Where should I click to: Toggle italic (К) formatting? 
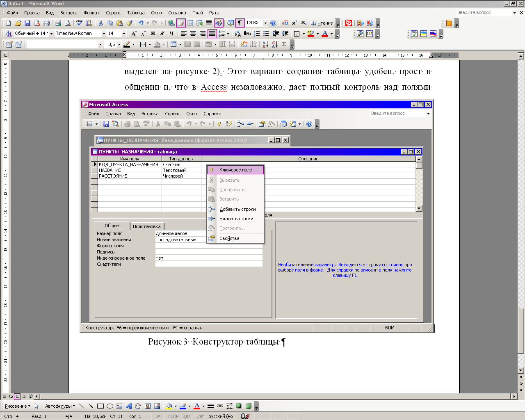point(162,34)
